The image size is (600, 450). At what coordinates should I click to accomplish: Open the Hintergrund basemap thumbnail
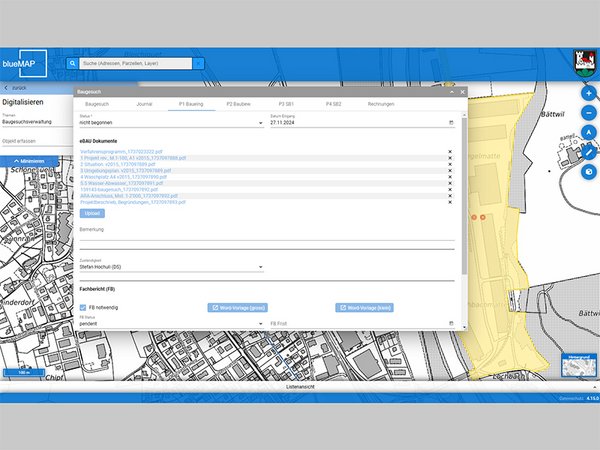579,365
